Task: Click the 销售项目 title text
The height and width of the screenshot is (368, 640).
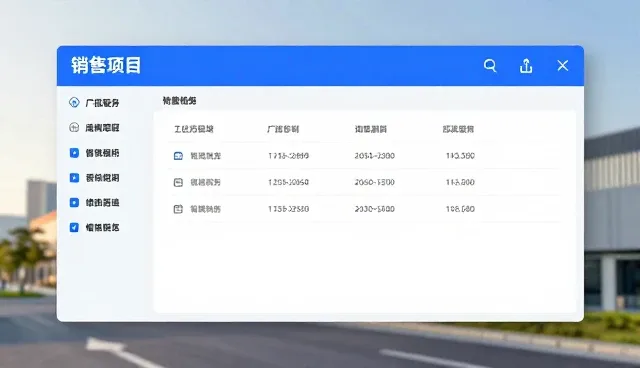Action: click(x=106, y=65)
